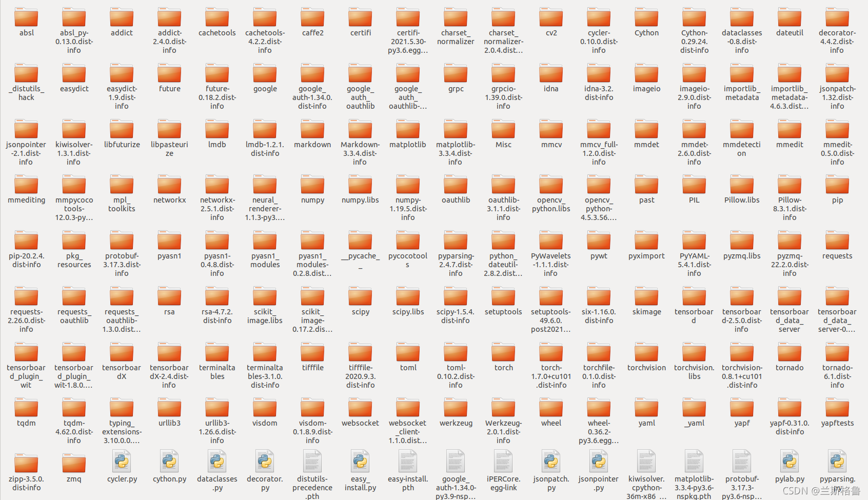Select the Cython folder

tap(646, 17)
